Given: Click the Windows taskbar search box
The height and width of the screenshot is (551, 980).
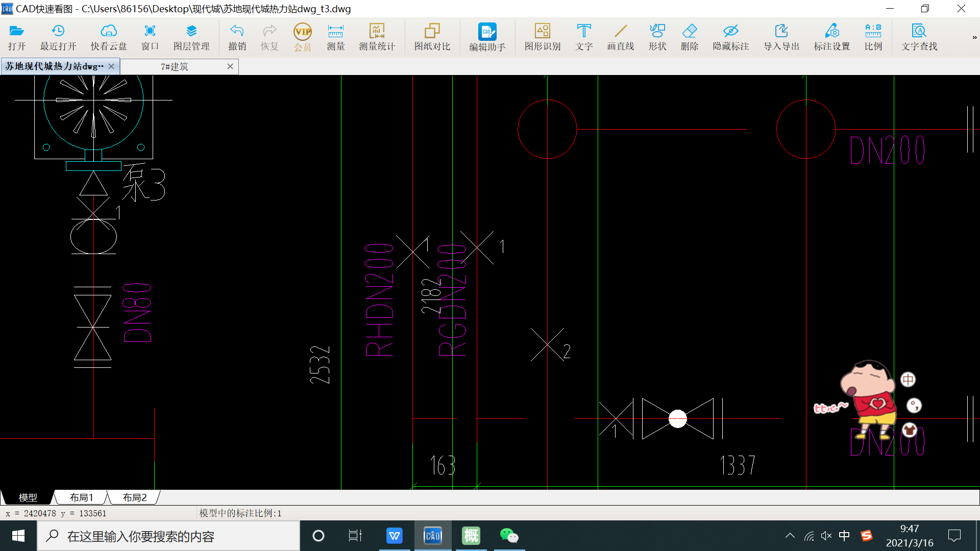Looking at the screenshot, I should tap(169, 536).
